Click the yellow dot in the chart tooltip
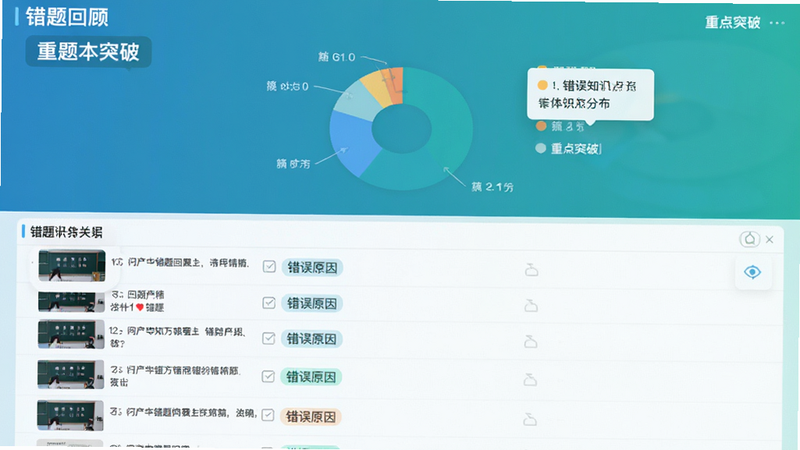 (x=542, y=85)
